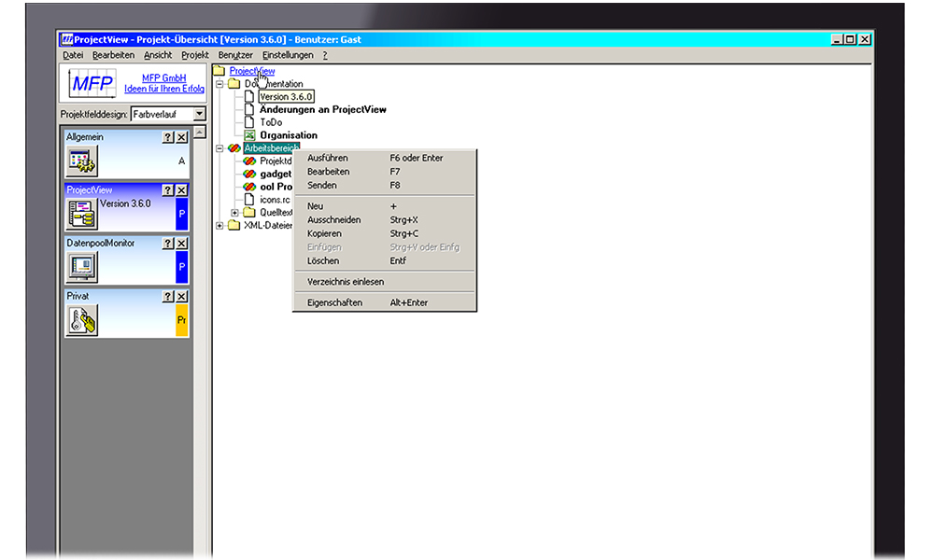Choose Ausführen from context menu
934x560 pixels.
384,158
